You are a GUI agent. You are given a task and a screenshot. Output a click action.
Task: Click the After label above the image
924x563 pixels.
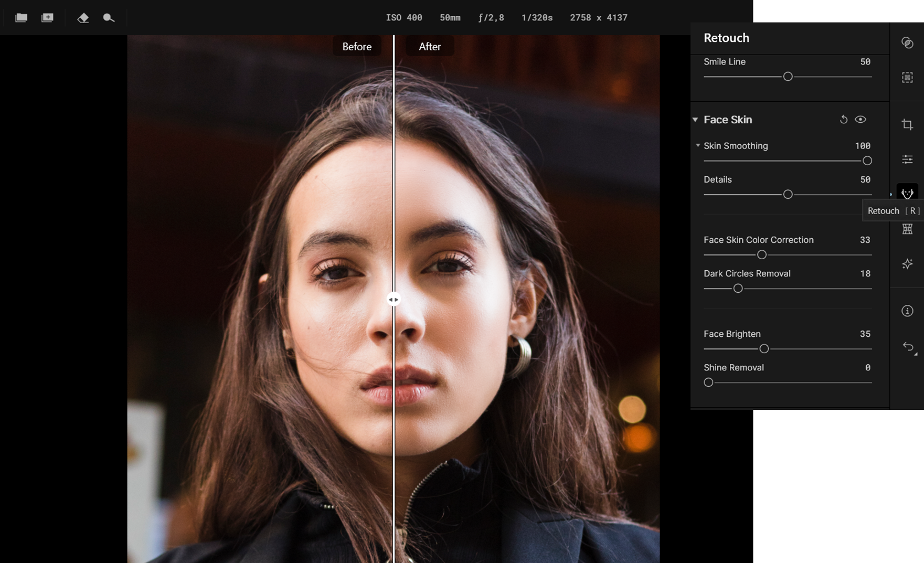click(429, 46)
